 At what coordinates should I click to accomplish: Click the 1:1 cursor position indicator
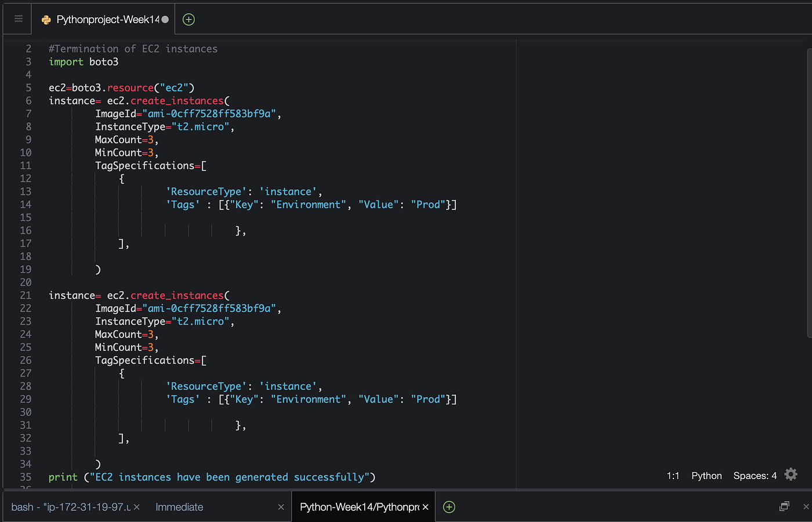point(673,475)
